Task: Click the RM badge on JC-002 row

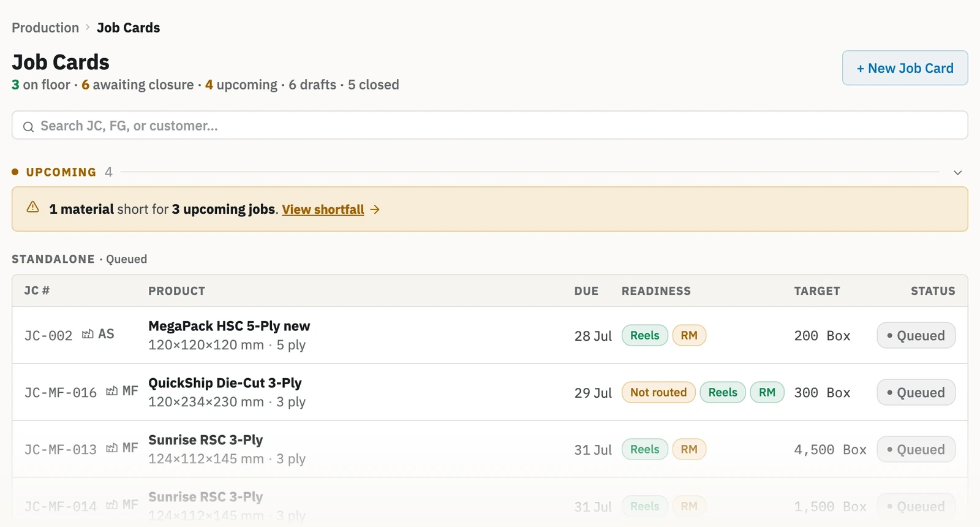Action: 689,335
